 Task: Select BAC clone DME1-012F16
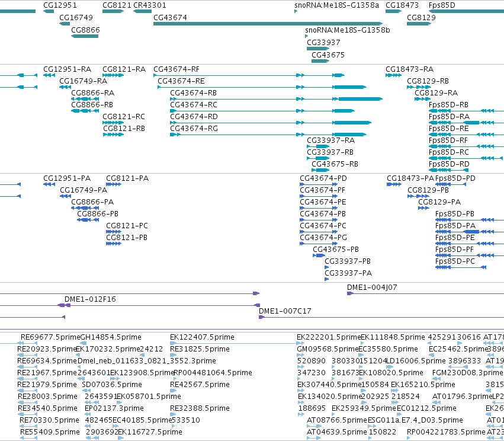pos(90,299)
